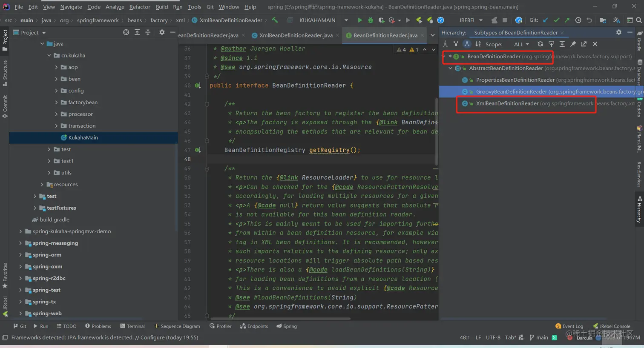Screen dimensions: 644x348
Task: Refresh the hierarchy tree
Action: tap(540, 44)
